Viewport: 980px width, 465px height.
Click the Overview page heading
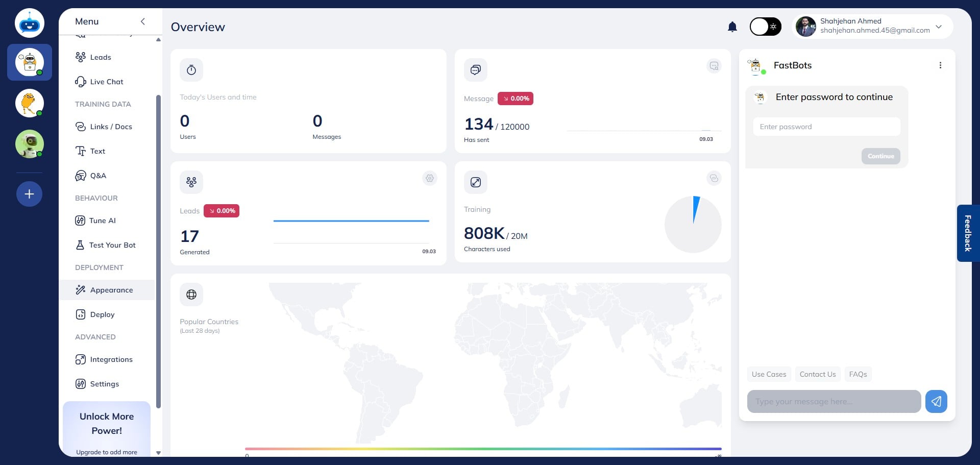pos(198,27)
